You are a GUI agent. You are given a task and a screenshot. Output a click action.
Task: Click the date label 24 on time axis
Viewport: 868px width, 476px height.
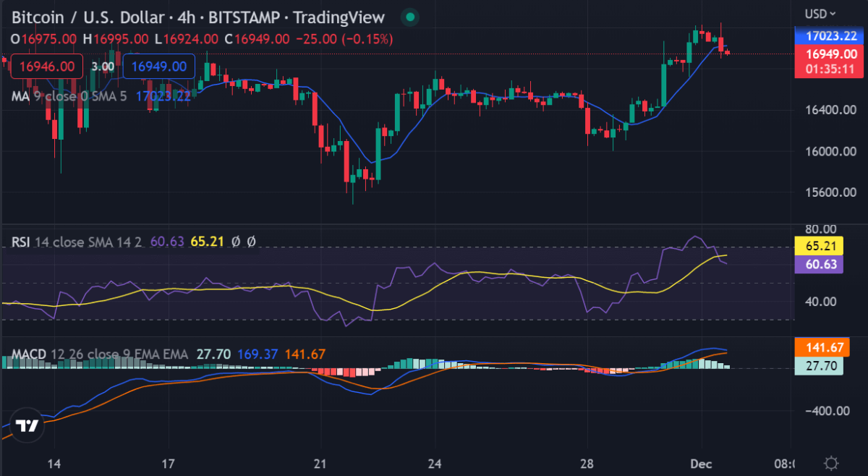click(435, 463)
